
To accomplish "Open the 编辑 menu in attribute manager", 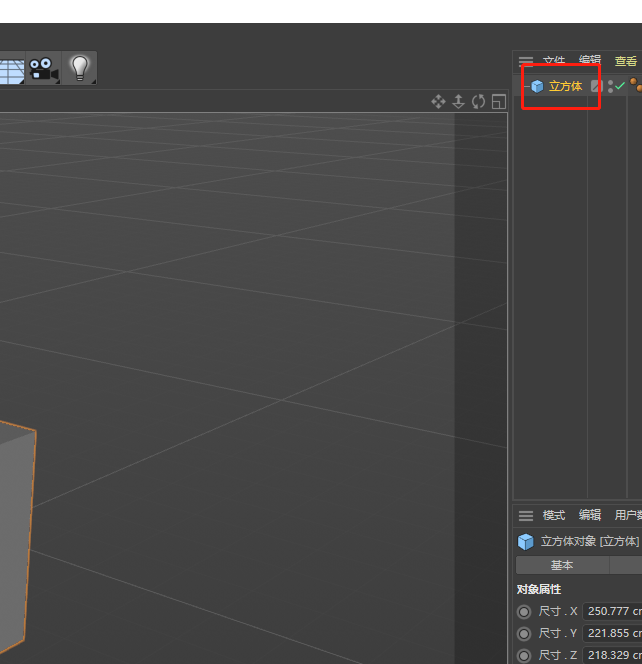I will tap(590, 515).
